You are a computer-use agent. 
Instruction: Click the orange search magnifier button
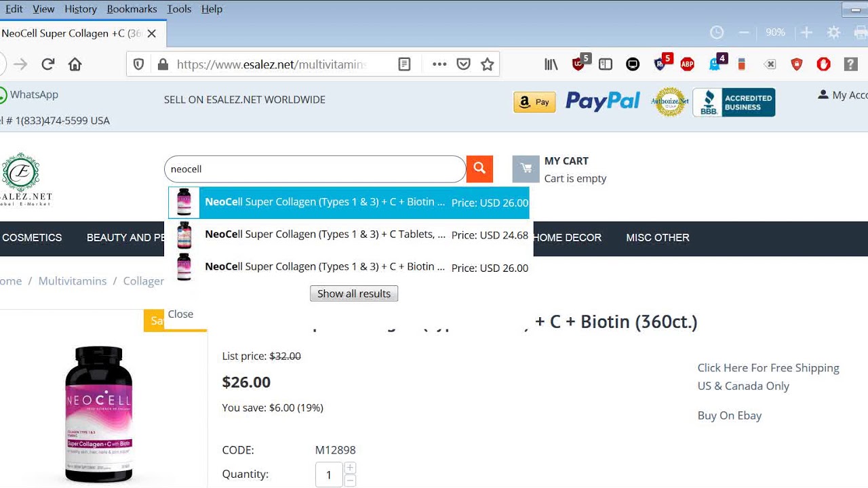coord(479,169)
